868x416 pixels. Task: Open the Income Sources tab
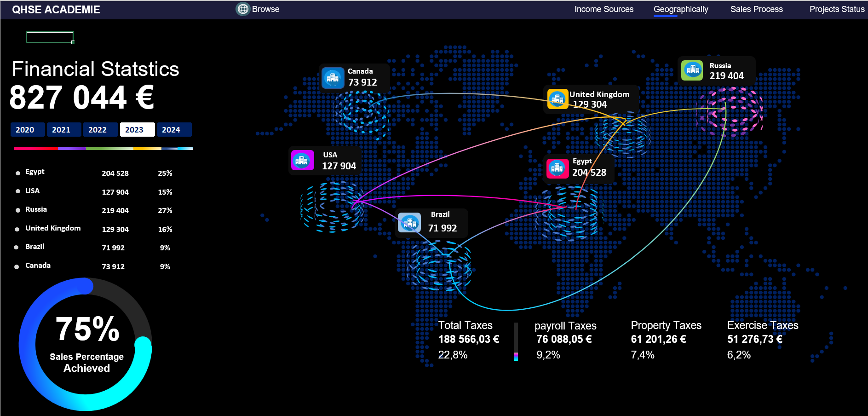pyautogui.click(x=604, y=9)
